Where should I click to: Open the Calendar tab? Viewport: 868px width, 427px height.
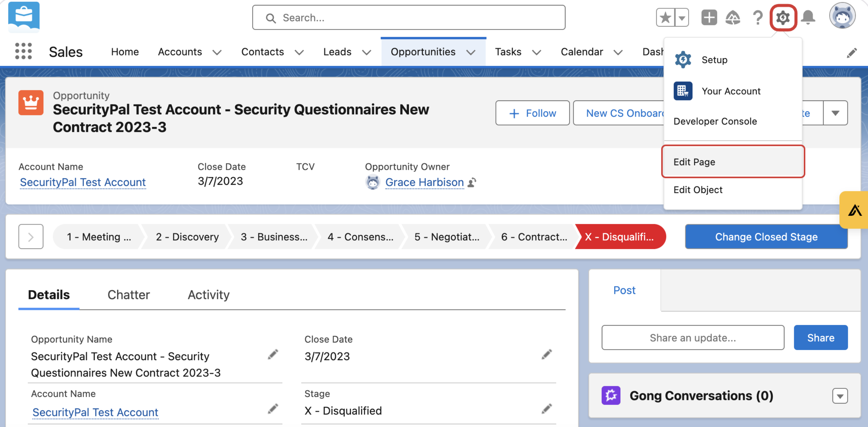(582, 52)
